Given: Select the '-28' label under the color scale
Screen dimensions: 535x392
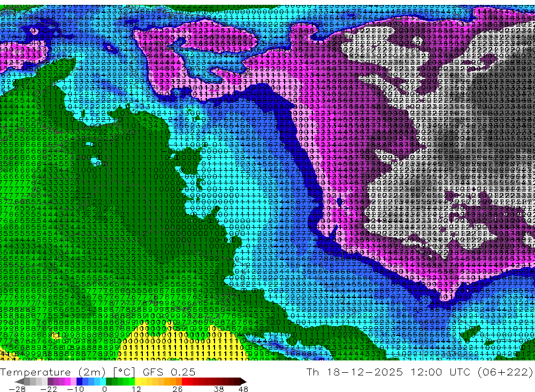Looking at the screenshot, I should (x=17, y=389).
